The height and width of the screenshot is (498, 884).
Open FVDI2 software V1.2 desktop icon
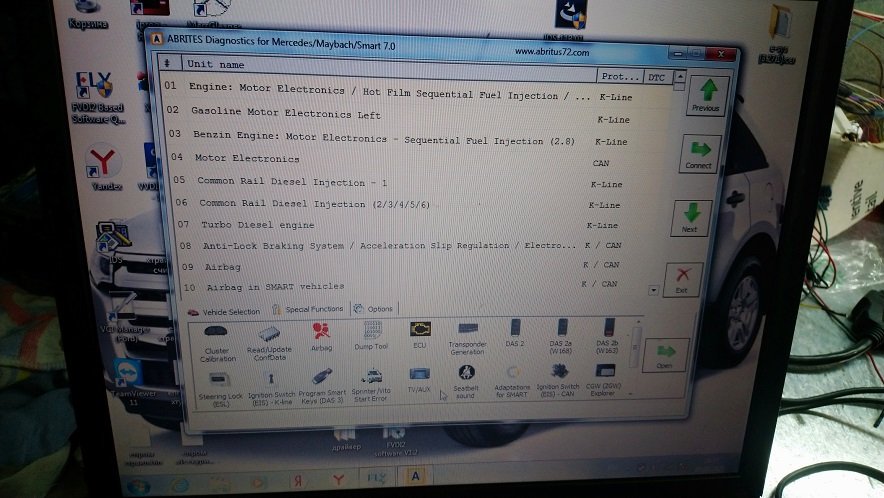(395, 441)
